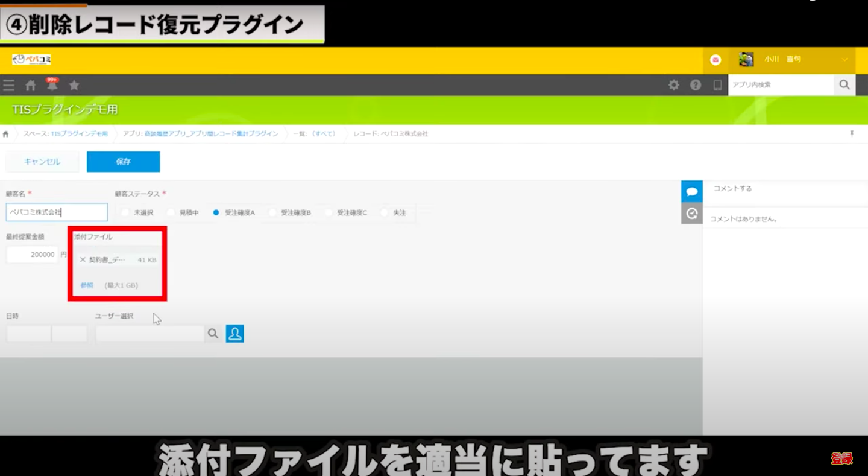Screen dimensions: 868x476
Task: Select 見積中 customer status
Action: click(x=171, y=213)
